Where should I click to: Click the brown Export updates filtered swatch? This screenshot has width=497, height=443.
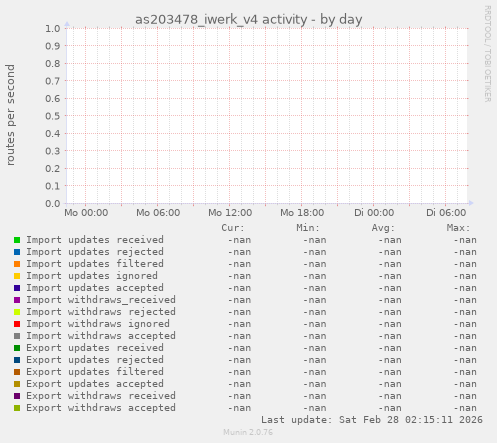click(x=17, y=372)
